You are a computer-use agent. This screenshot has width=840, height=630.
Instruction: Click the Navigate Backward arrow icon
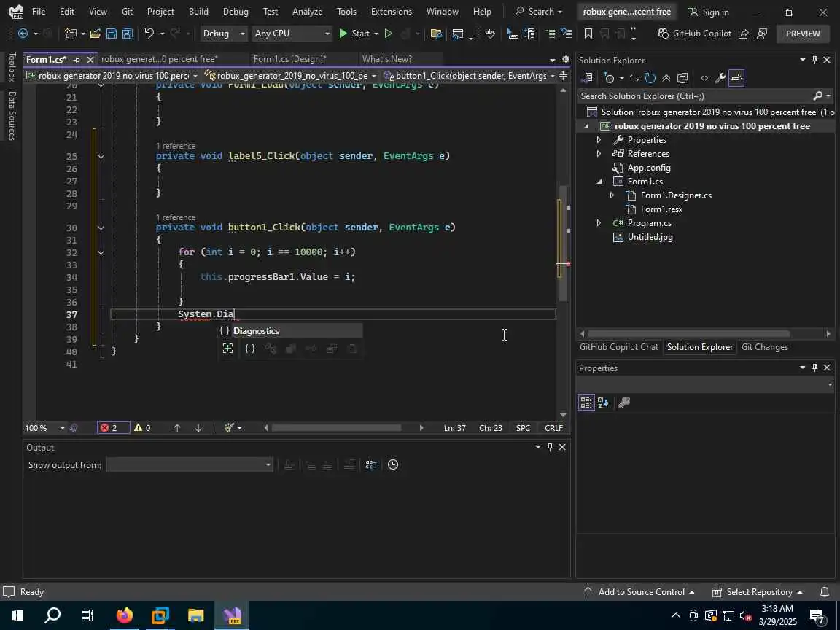point(23,34)
